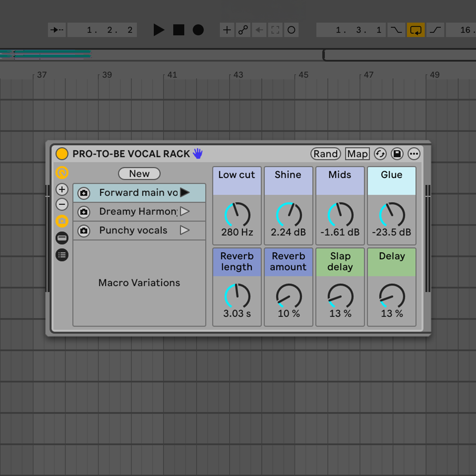This screenshot has width=476, height=476.
Task: Toggle the vocal rack's orange device activator
Action: [x=62, y=154]
